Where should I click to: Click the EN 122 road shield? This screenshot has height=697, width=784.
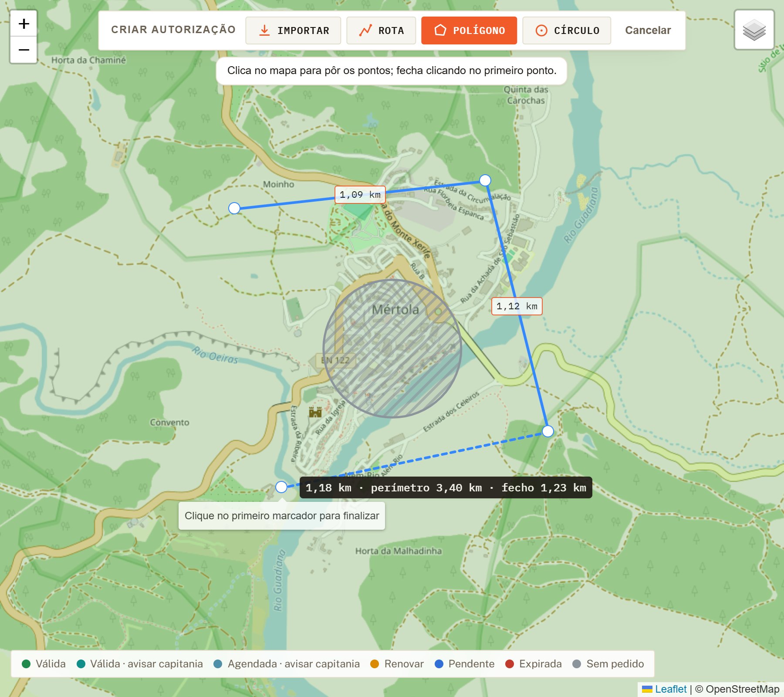pos(335,360)
